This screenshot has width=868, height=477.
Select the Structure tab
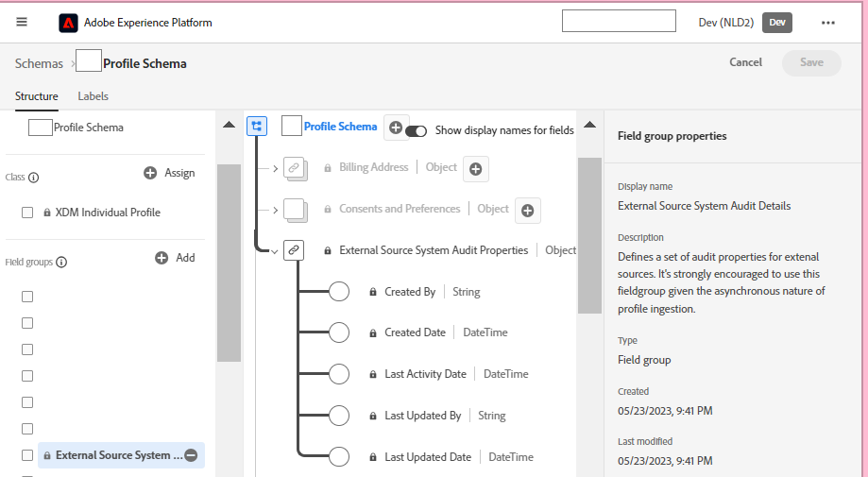(x=37, y=96)
